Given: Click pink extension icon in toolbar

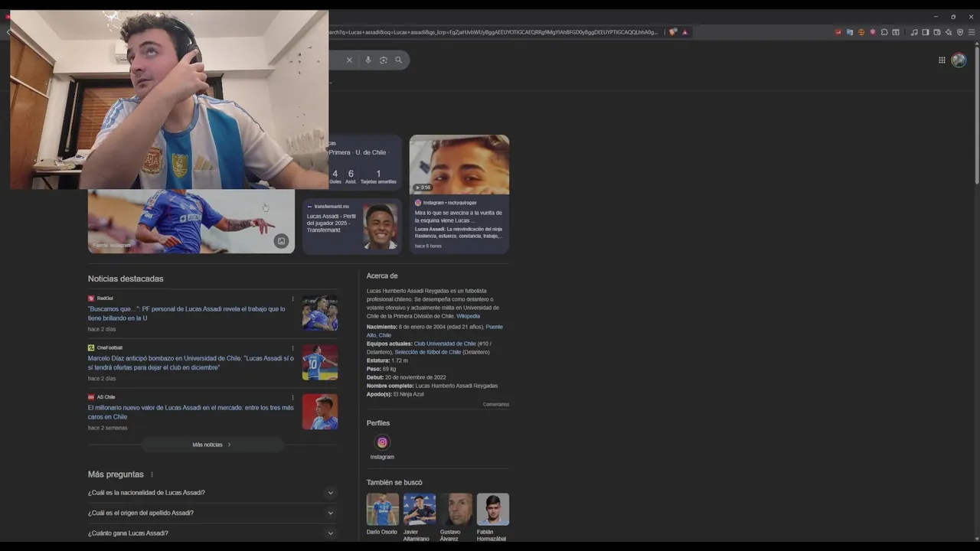Looking at the screenshot, I should [873, 32].
